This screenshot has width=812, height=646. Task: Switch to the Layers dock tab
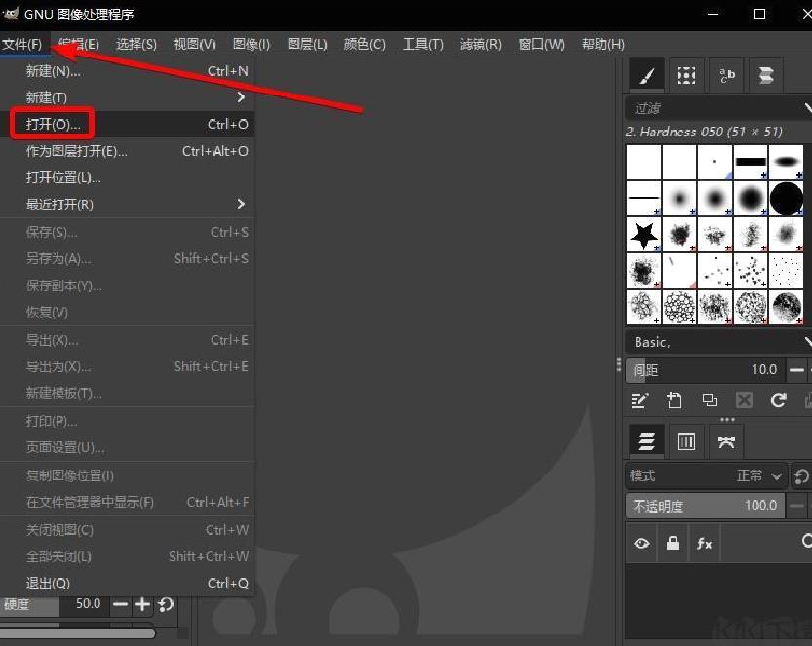(646, 441)
